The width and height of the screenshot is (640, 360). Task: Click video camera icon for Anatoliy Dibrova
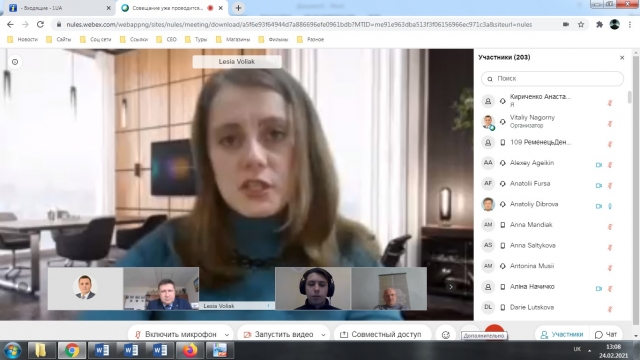[x=599, y=206]
